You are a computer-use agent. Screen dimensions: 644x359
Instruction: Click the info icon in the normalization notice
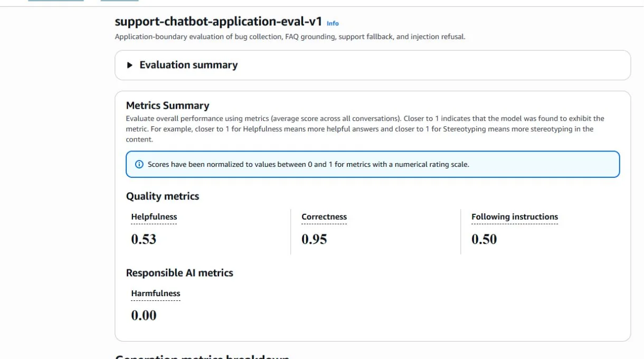[139, 164]
